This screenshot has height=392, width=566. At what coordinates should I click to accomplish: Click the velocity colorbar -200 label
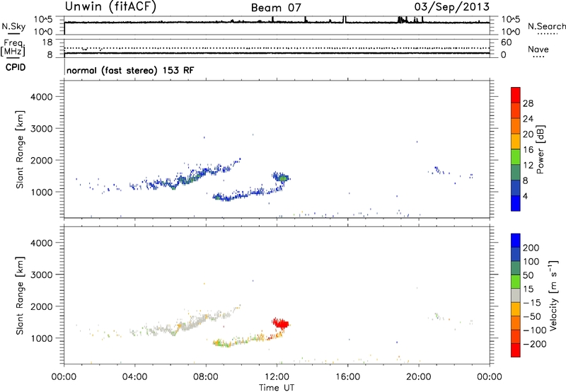534,344
